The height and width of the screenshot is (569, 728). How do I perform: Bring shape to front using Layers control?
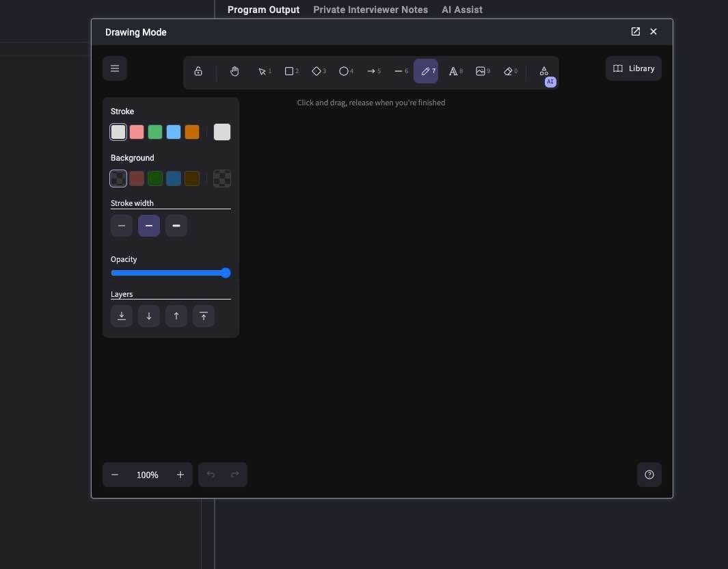click(203, 316)
